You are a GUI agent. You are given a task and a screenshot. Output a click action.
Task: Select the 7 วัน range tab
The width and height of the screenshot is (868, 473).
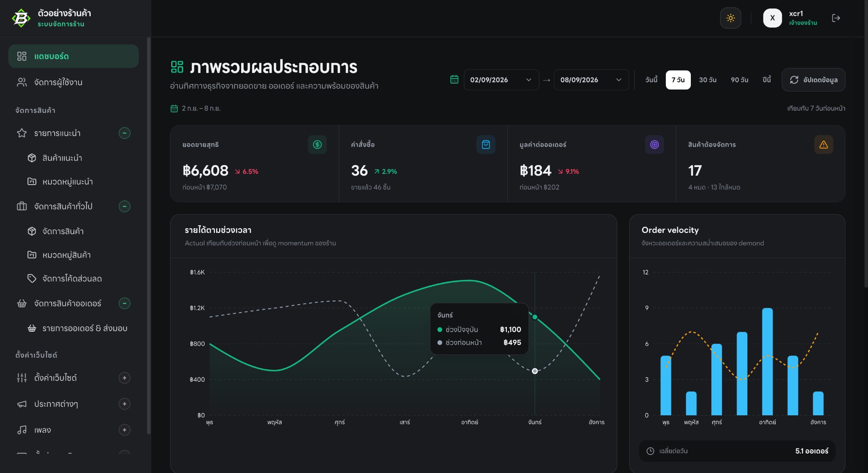point(678,80)
